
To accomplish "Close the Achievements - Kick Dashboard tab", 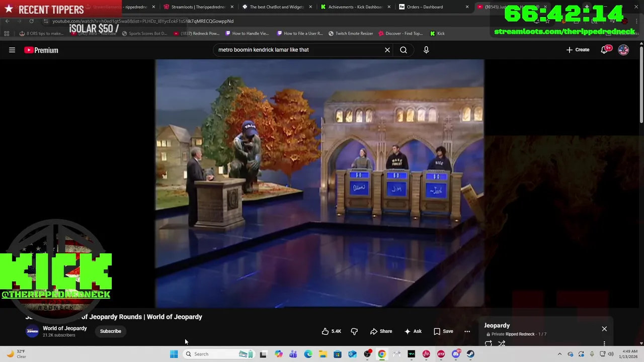I will pyautogui.click(x=389, y=7).
